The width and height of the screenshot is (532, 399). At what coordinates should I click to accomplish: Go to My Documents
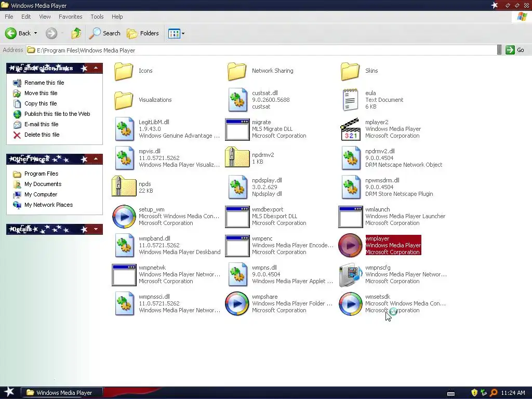[x=43, y=184]
